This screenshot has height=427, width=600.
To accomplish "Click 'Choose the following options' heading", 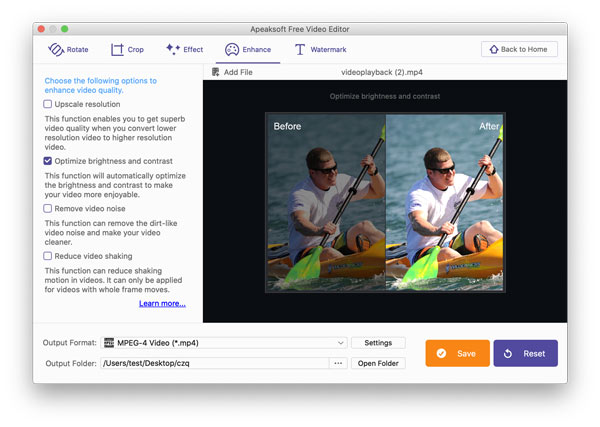I will coord(101,85).
